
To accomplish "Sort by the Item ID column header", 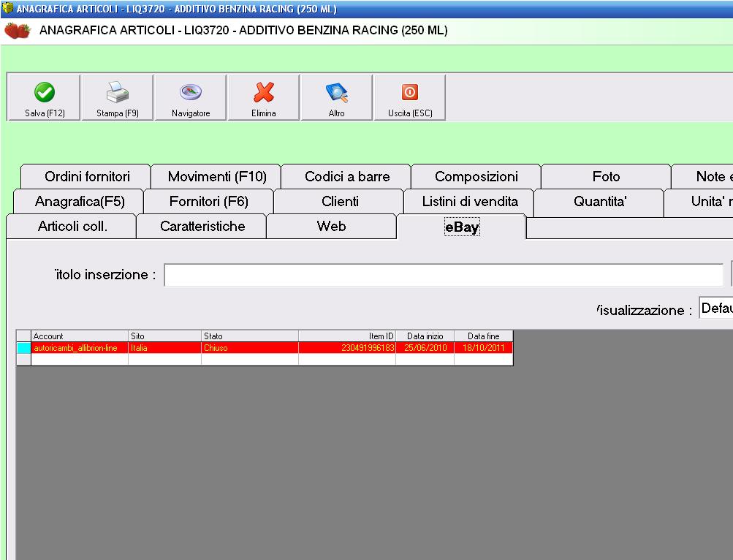I will (x=347, y=336).
